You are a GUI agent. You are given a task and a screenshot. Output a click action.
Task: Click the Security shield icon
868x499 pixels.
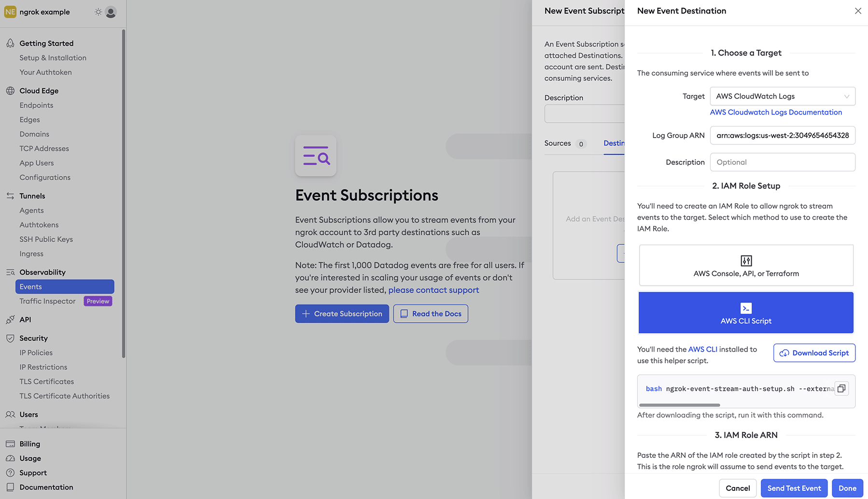[x=10, y=338]
